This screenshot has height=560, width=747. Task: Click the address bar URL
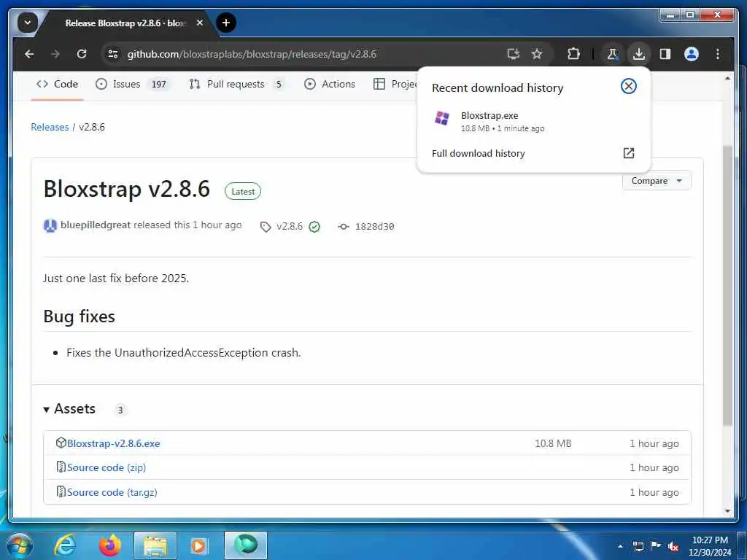[252, 54]
